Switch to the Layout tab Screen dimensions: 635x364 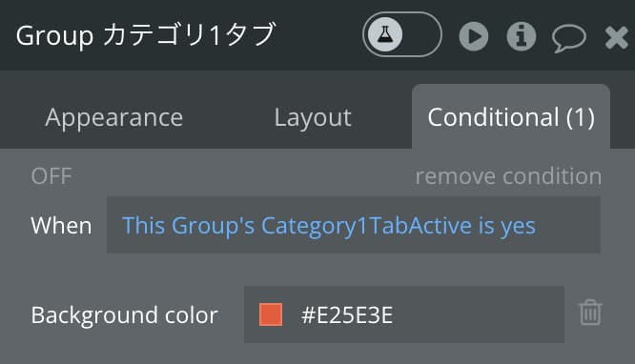pyautogui.click(x=313, y=118)
